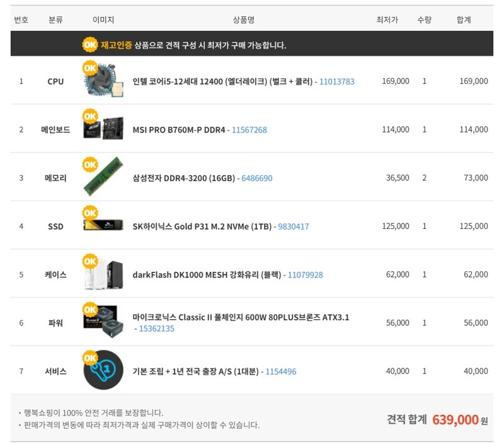Screen dimensions: 504x444
Task: Follow product code link 6486690
Action: tap(257, 178)
